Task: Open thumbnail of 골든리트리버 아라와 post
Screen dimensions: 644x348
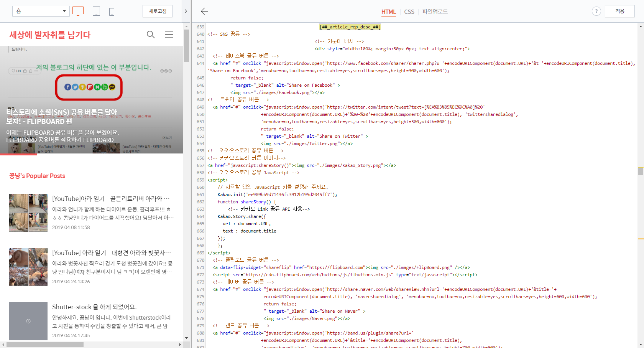Action: (x=28, y=213)
